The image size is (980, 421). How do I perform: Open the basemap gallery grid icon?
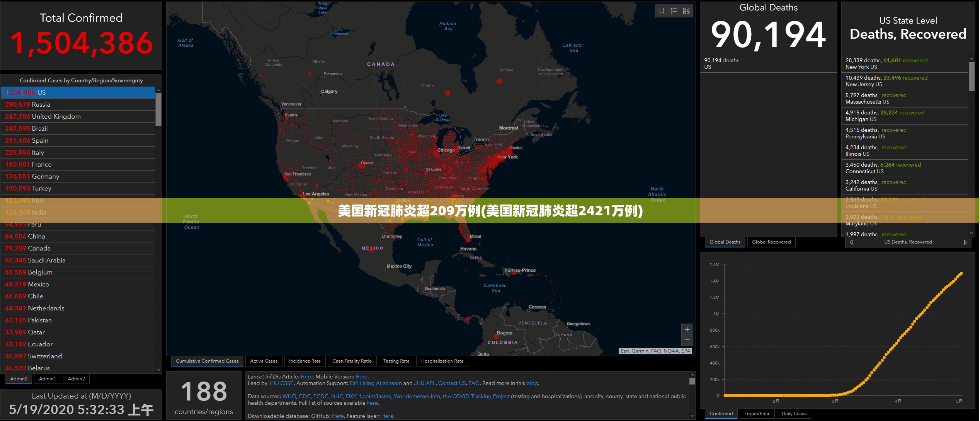point(686,11)
